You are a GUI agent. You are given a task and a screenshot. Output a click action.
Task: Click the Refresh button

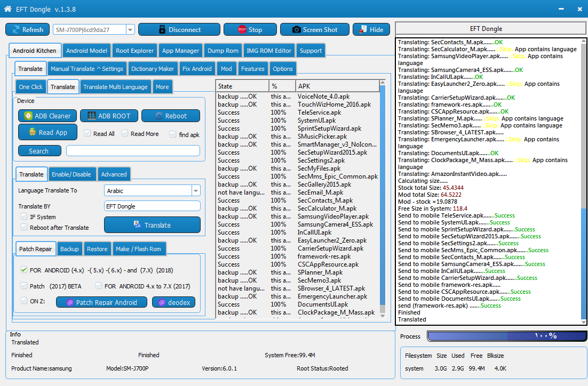click(27, 30)
